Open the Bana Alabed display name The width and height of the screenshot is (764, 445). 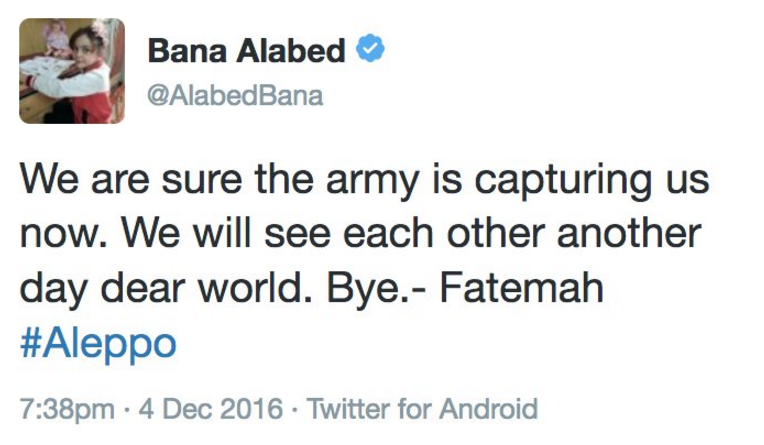point(246,50)
